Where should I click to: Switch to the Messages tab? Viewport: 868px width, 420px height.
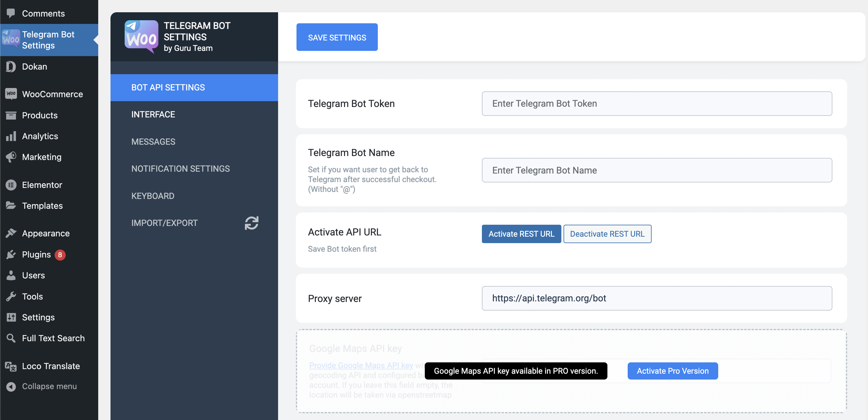tap(194, 142)
